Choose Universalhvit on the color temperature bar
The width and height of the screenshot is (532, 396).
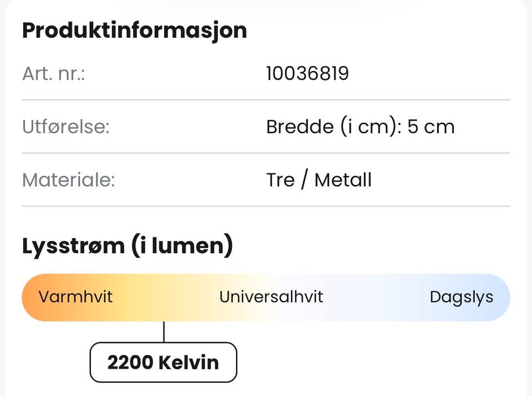point(271,297)
